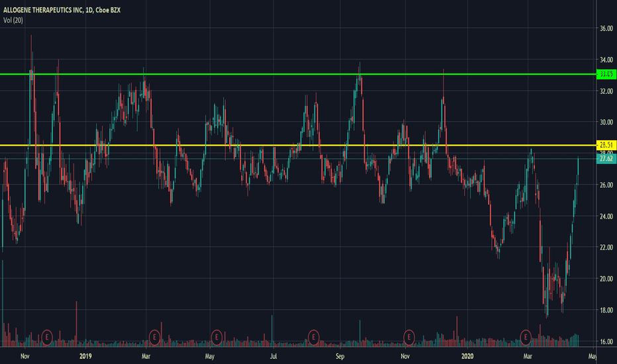Viewport: 617px width, 364px height.
Task: Click the 2019 label on time axis
Action: [85, 356]
